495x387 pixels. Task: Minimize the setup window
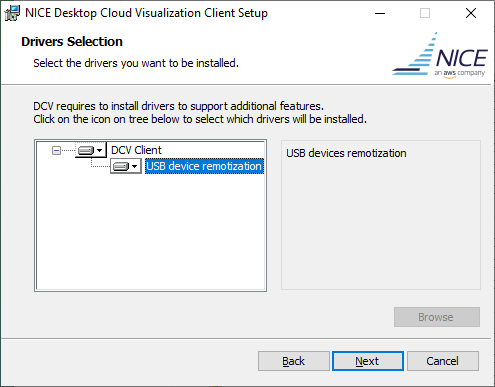pyautogui.click(x=380, y=13)
